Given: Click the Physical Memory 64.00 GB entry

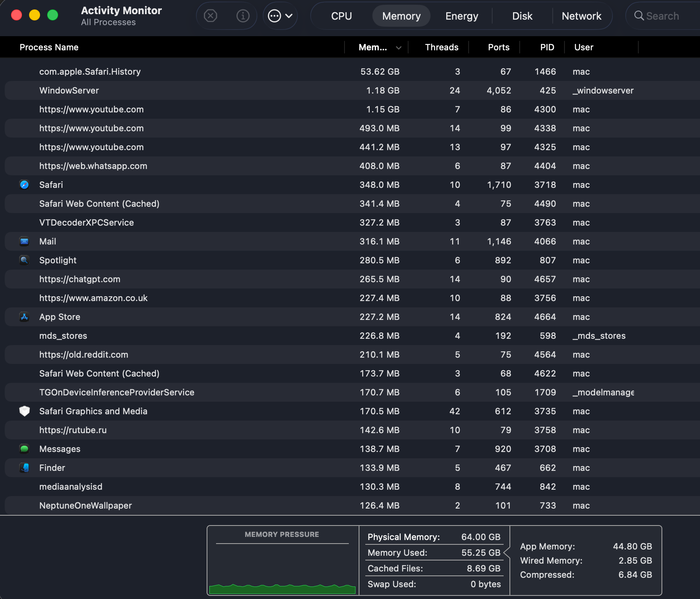Looking at the screenshot, I should click(x=434, y=537).
